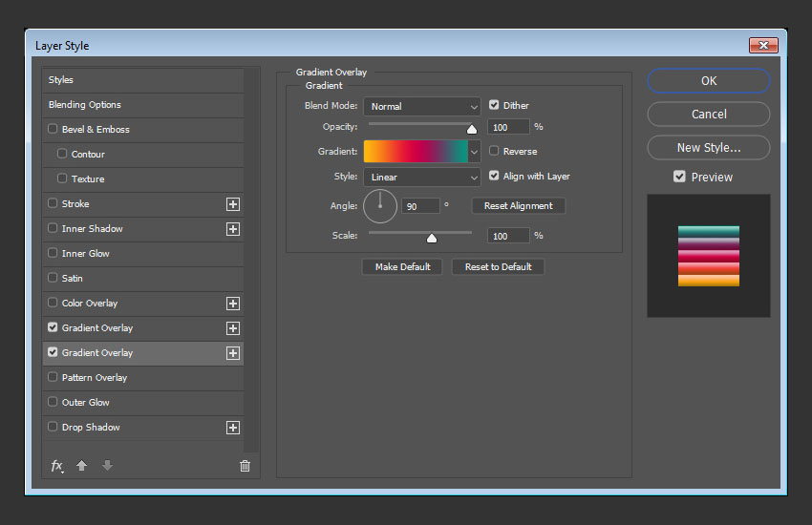
Task: Open the fx effects menu icon
Action: (57, 466)
